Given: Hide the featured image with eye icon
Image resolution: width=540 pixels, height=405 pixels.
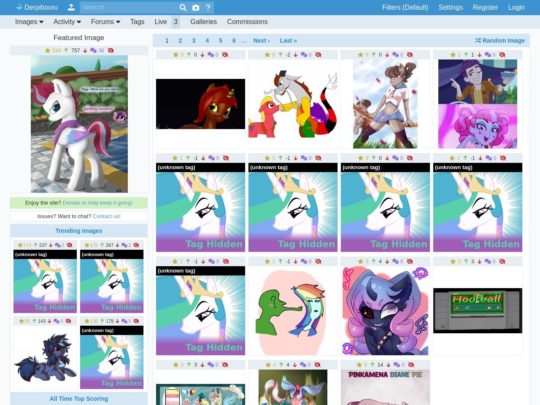Looking at the screenshot, I should point(111,51).
